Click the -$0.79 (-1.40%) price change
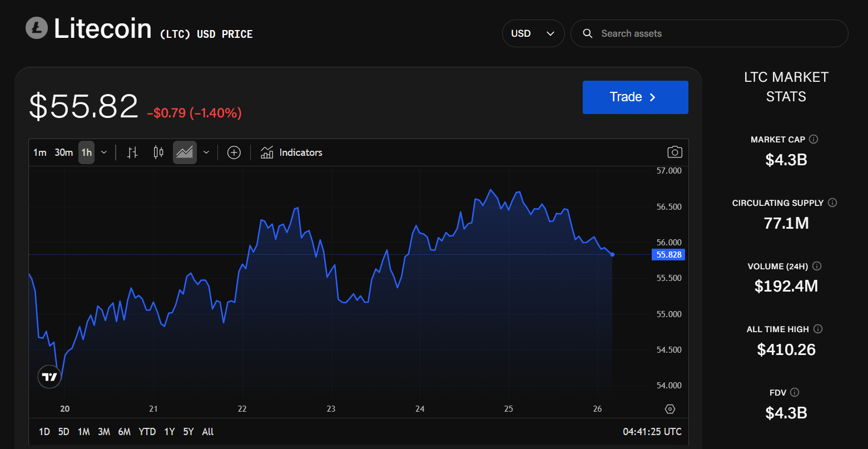868x449 pixels. pos(194,113)
